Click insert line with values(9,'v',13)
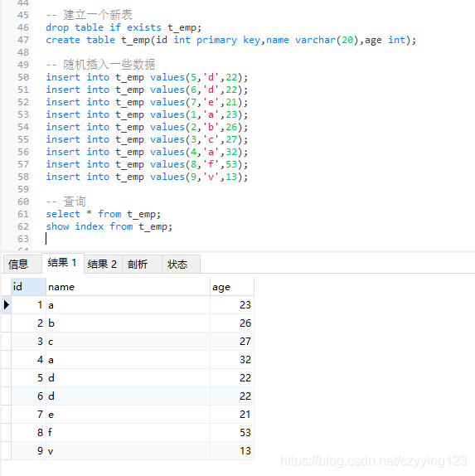Viewport: 475px width, 476px height. [x=147, y=177]
